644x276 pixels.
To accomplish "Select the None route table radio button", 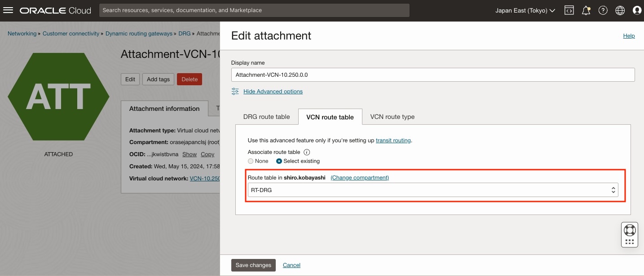I will (251, 161).
